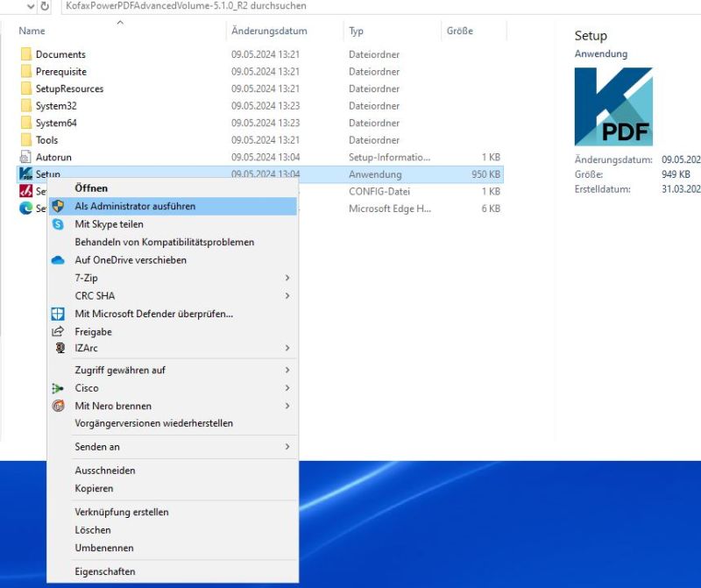The image size is (701, 588).
Task: Sort files by the Größe column
Action: [459, 32]
